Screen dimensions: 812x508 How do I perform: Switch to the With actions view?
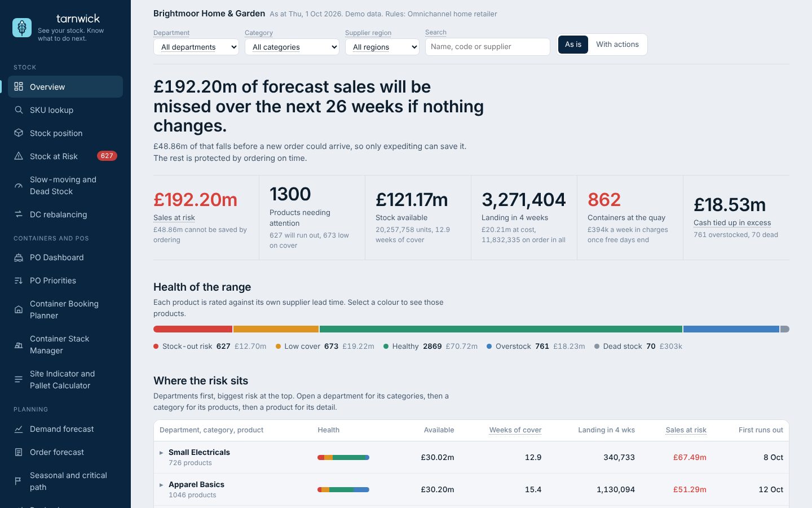pyautogui.click(x=617, y=45)
